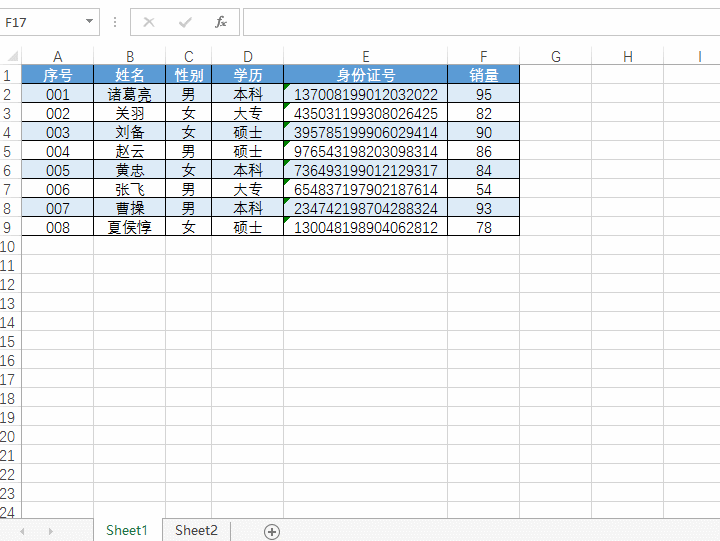
Task: Click the header cell 销量
Action: (x=484, y=75)
